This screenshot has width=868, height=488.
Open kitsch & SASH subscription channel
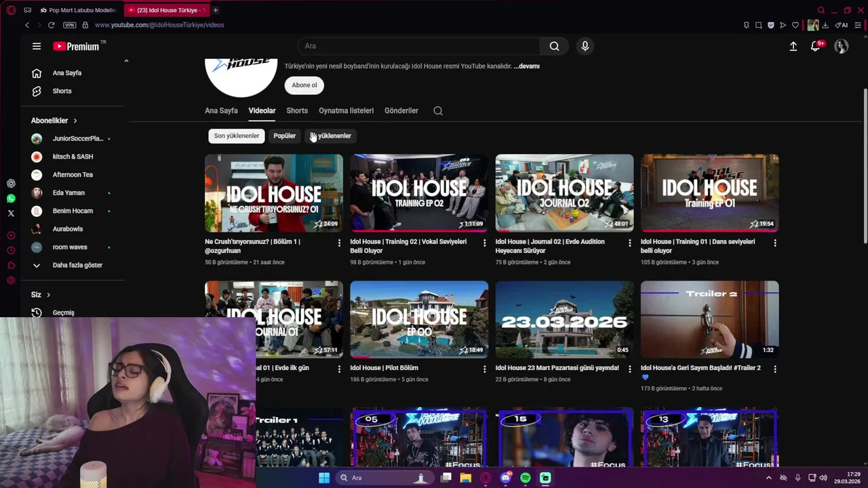(73, 157)
